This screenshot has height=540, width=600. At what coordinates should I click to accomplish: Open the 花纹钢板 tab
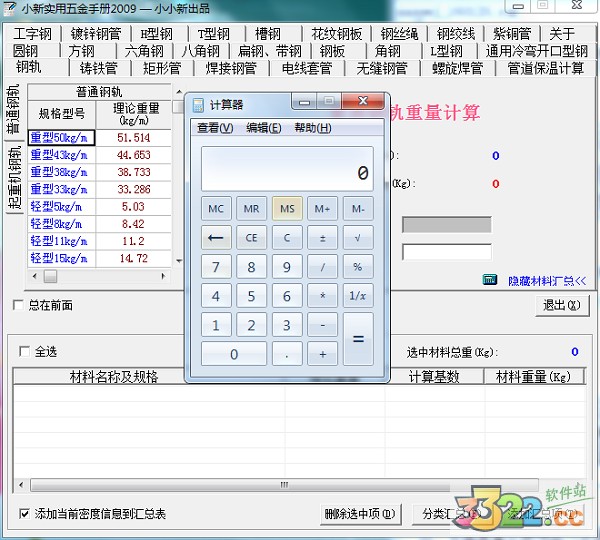click(x=337, y=34)
